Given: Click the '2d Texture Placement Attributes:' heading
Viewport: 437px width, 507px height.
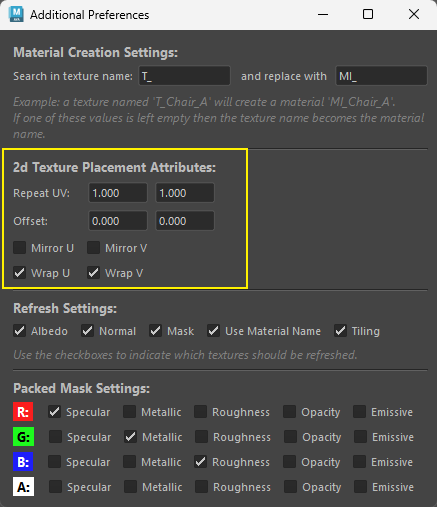Looking at the screenshot, I should coord(114,167).
